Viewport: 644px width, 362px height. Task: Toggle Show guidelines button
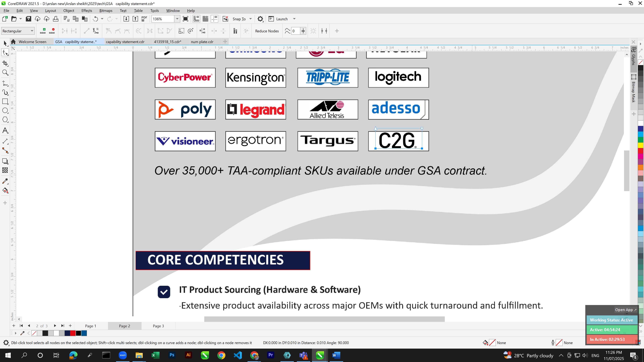click(215, 19)
